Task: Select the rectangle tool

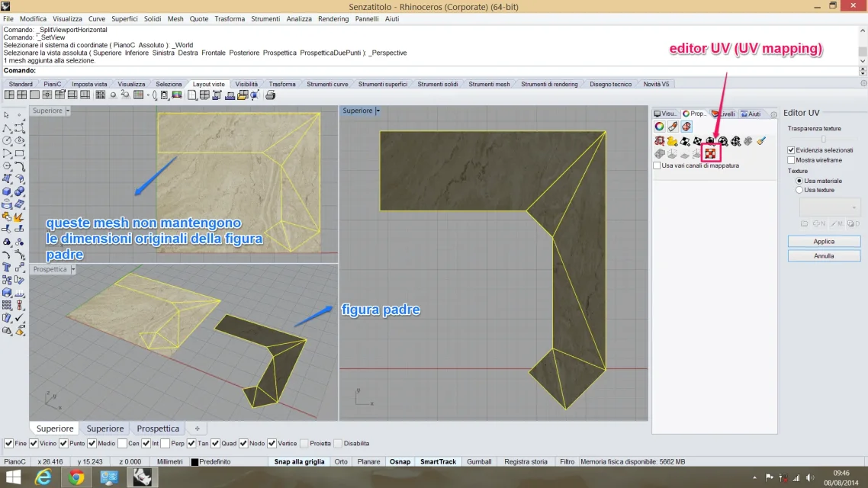Action: (x=19, y=153)
